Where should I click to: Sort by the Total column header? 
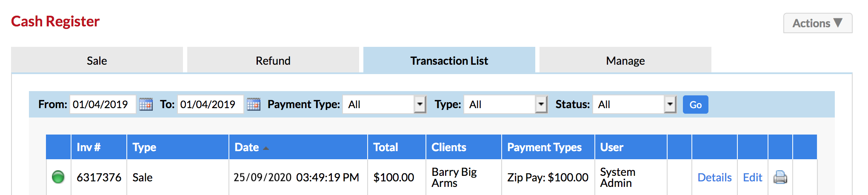[385, 147]
